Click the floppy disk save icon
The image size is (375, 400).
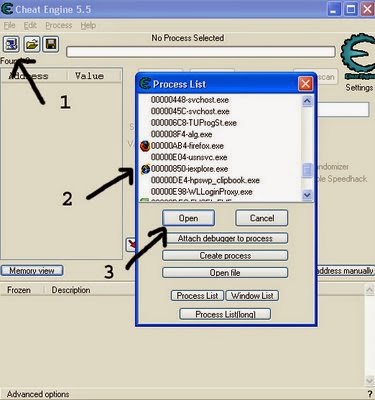click(51, 44)
